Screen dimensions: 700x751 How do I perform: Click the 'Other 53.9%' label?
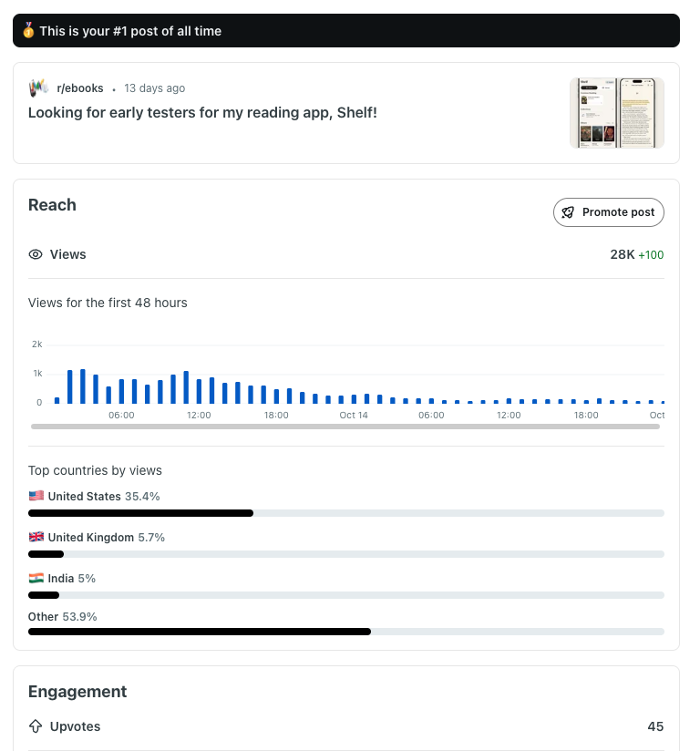click(x=62, y=616)
